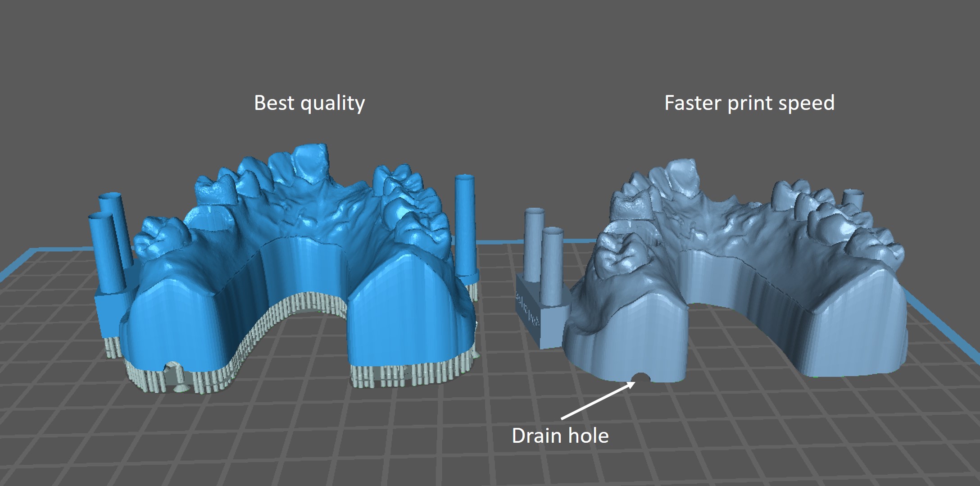Click the 'Drain hole' caption text
This screenshot has width=980, height=486.
(560, 435)
